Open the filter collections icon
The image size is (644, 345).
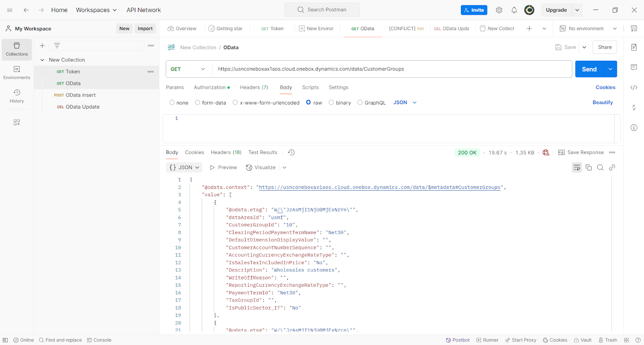tap(57, 45)
